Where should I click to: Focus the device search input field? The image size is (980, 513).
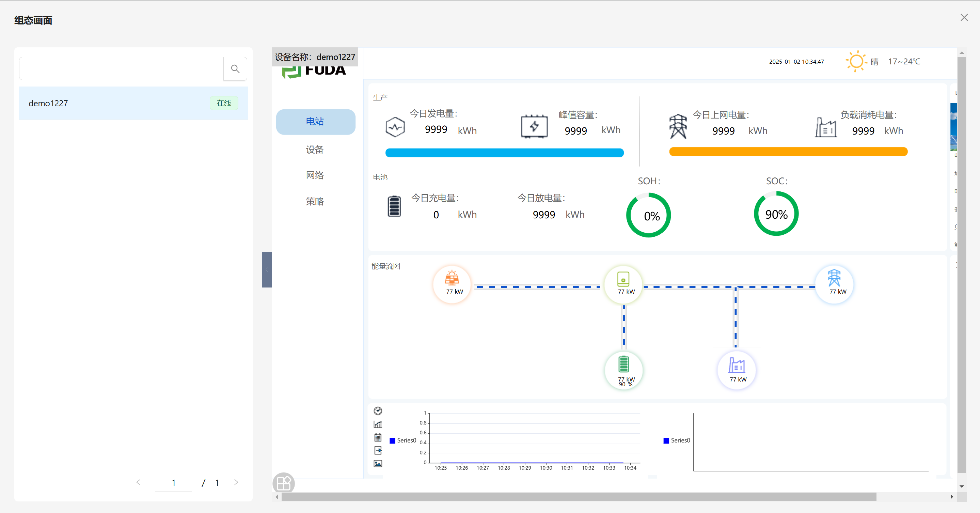pyautogui.click(x=121, y=69)
